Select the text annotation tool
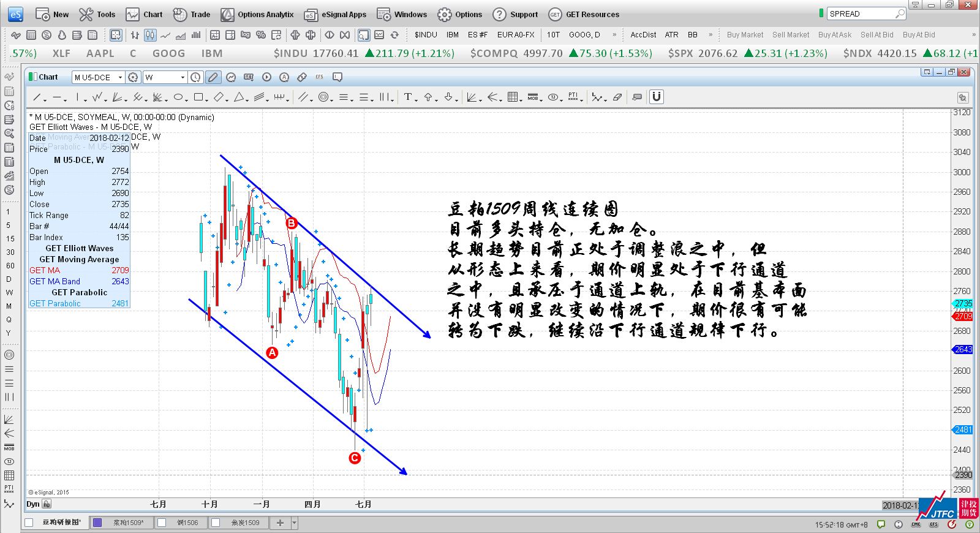Viewport: 980px width, 533px height. [407, 97]
